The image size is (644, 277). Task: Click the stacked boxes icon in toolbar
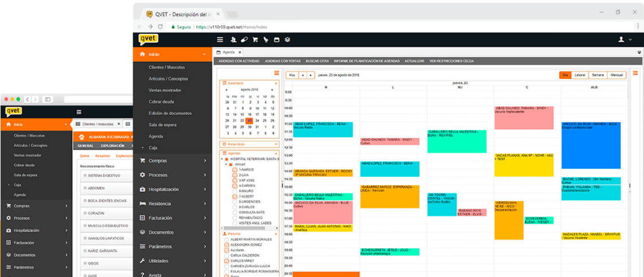pos(287,39)
